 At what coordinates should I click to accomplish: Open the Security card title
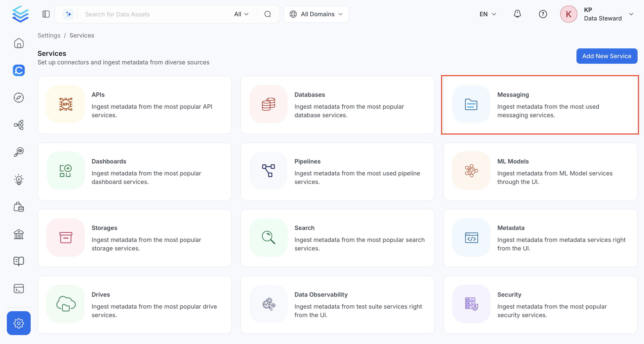click(x=509, y=295)
